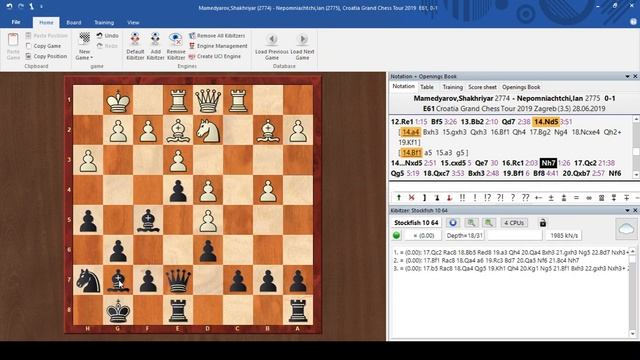Click the second magnifier (more lines) icon
The height and width of the screenshot is (360, 640).
489,223
